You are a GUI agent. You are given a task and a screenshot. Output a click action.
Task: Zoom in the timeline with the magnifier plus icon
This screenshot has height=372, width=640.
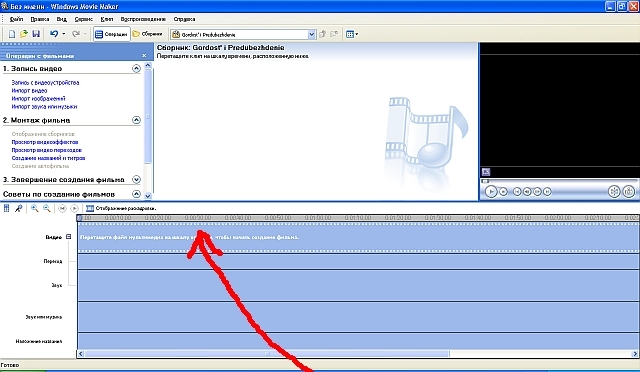click(x=35, y=208)
